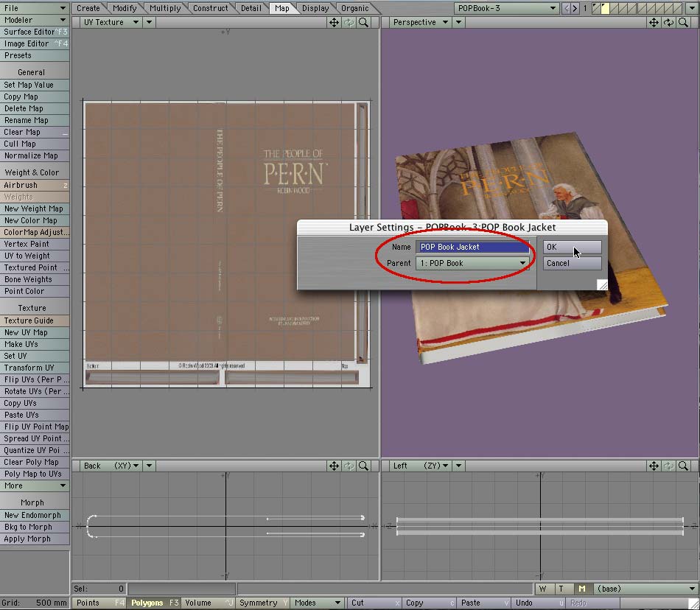The height and width of the screenshot is (610, 700).
Task: Click the New Endomorph button
Action: pyautogui.click(x=35, y=515)
